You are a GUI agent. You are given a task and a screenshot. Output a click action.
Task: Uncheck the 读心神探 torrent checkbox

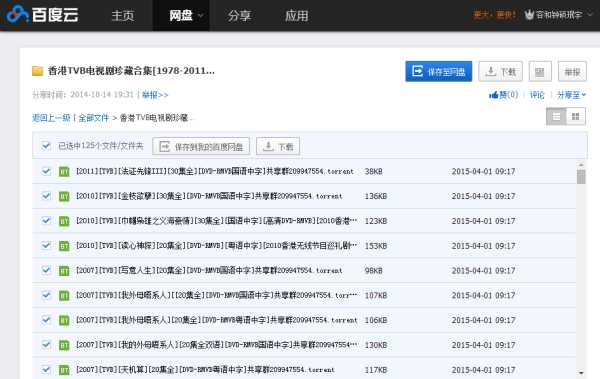coord(46,245)
